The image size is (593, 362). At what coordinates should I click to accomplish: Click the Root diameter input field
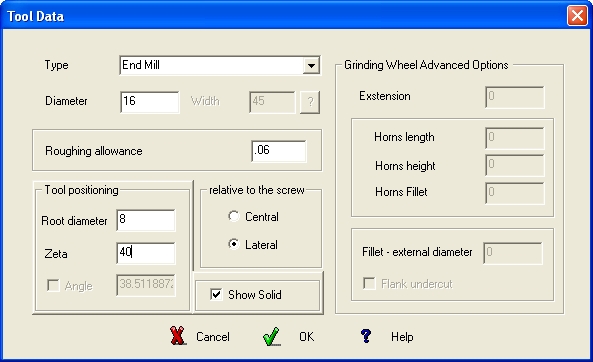click(x=146, y=220)
